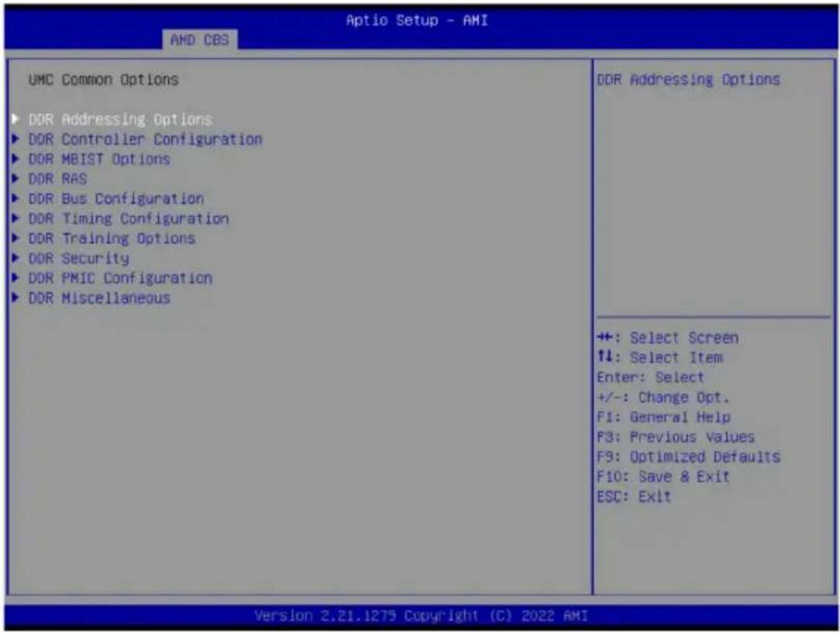Click the +/-: Change Opt. hint
Image resolution: width=840 pixels, height=633 pixels.
coord(663,397)
